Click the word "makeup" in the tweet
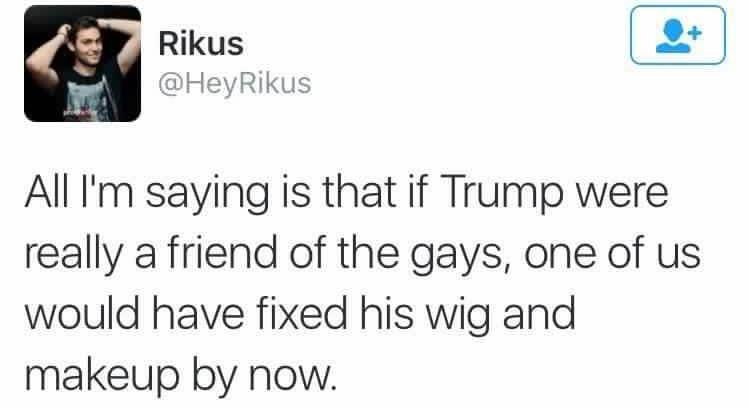750x408 pixels. pos(102,377)
